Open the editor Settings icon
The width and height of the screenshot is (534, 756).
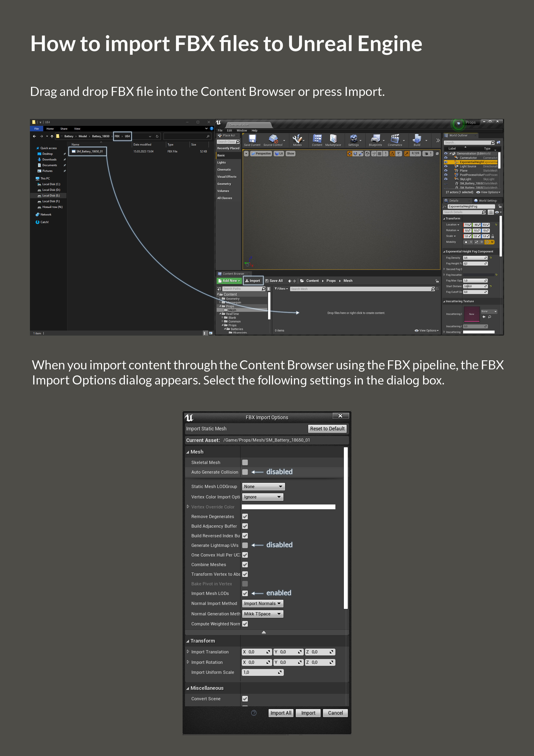pos(353,139)
